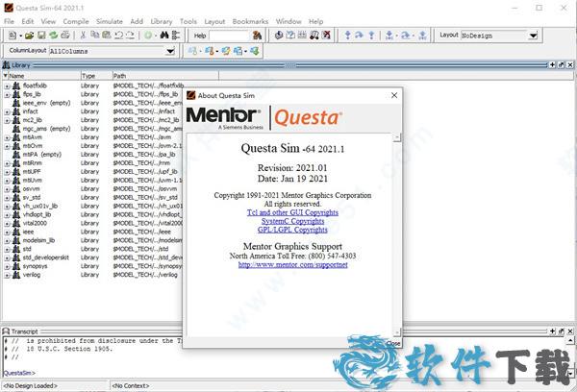Click the About dialog scrollbar up arrow

click(396, 137)
